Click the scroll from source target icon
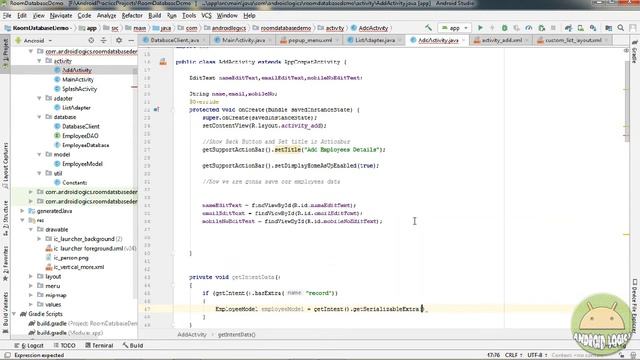 [x=91, y=40]
